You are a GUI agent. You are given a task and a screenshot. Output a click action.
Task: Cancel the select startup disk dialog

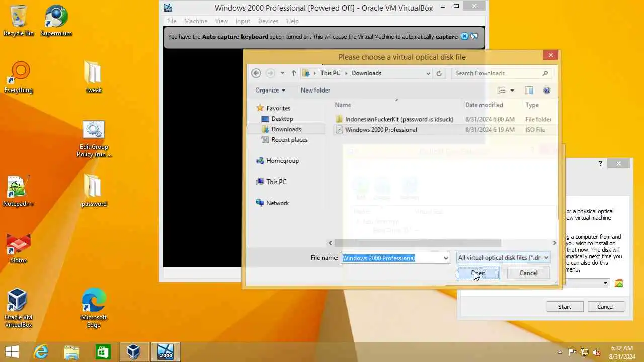point(605,307)
